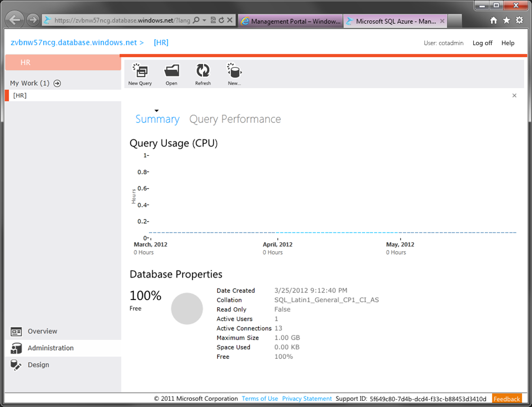Open the Overview section icon
This screenshot has height=407, width=532.
16,331
